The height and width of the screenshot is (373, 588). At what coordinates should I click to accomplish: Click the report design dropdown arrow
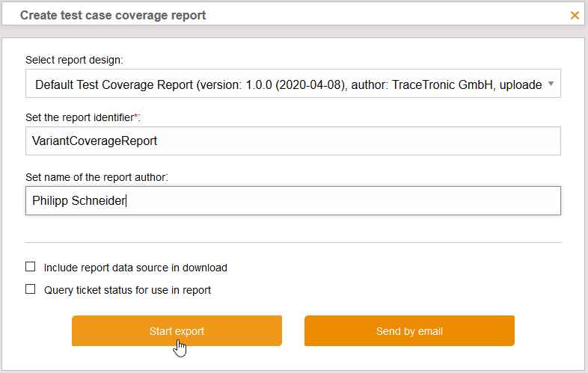551,84
